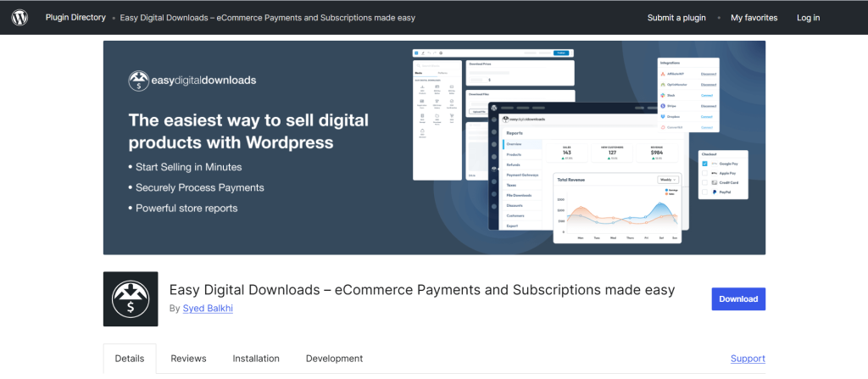The height and width of the screenshot is (379, 868).
Task: Click the Slack integration icon
Action: 663,95
